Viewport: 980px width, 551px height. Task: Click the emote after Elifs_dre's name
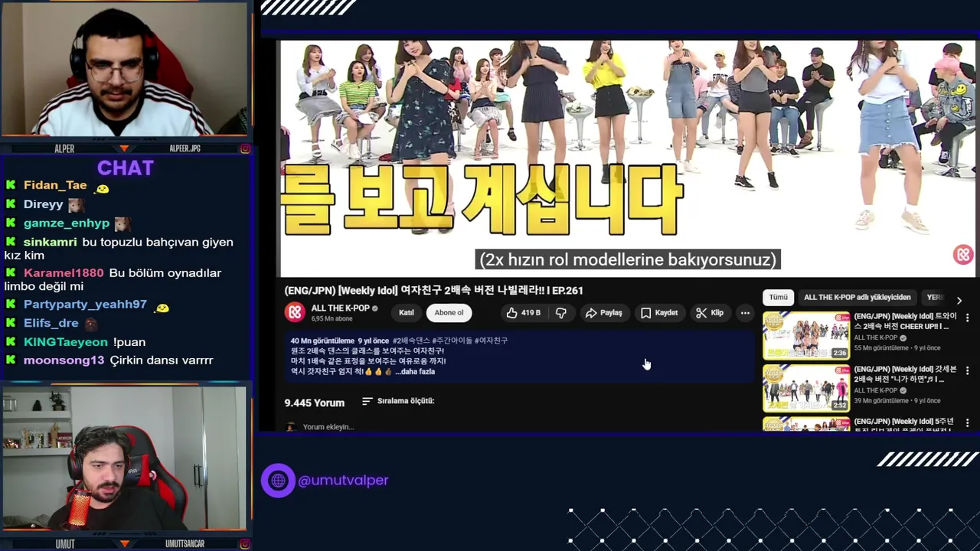click(91, 324)
